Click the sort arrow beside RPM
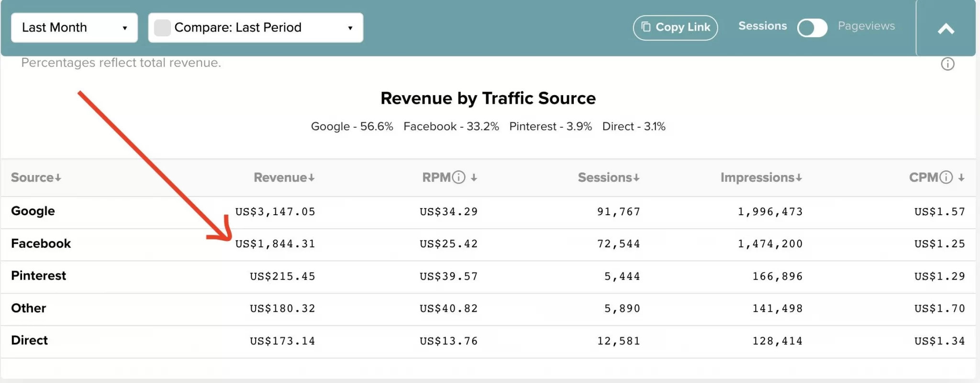This screenshot has height=383, width=980. click(x=474, y=178)
